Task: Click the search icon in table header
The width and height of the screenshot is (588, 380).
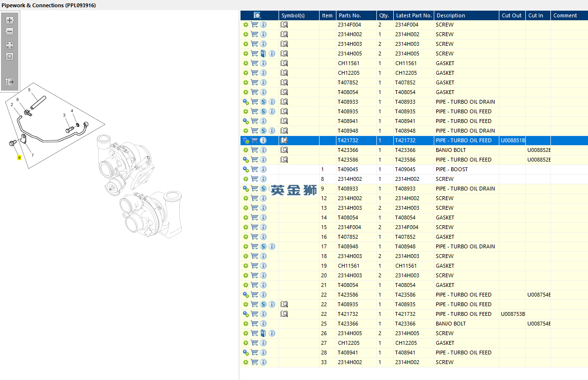Action: (x=257, y=15)
